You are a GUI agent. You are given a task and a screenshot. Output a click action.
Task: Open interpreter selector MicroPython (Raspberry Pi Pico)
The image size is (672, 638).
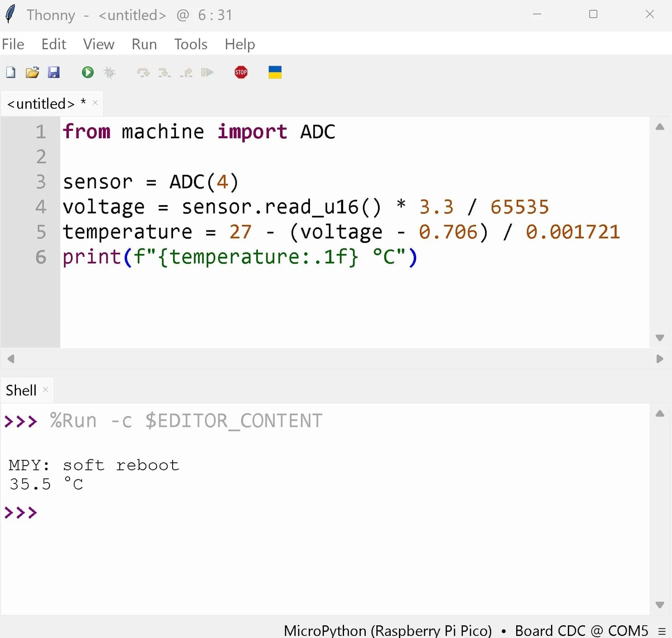point(388,630)
